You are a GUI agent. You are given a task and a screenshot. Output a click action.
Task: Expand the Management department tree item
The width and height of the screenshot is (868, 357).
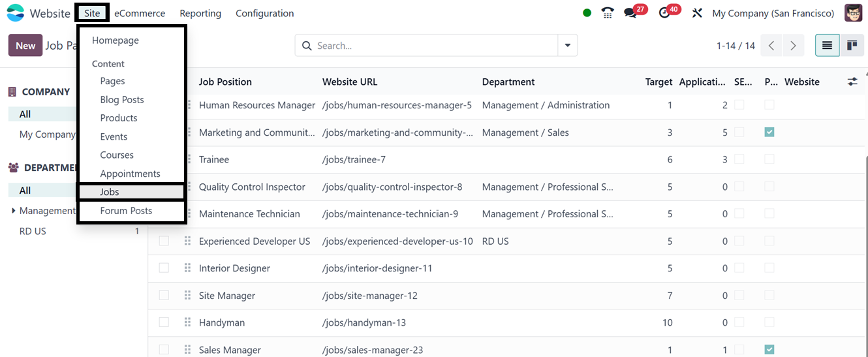(x=14, y=211)
